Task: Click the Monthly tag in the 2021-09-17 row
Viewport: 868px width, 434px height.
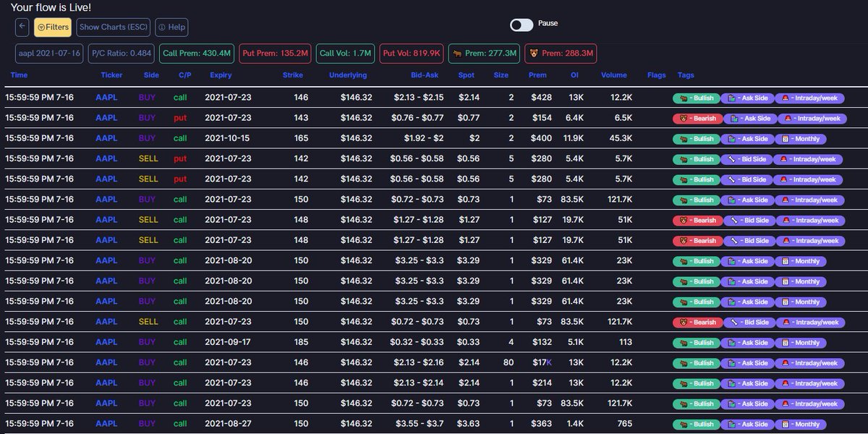Action: tap(800, 343)
